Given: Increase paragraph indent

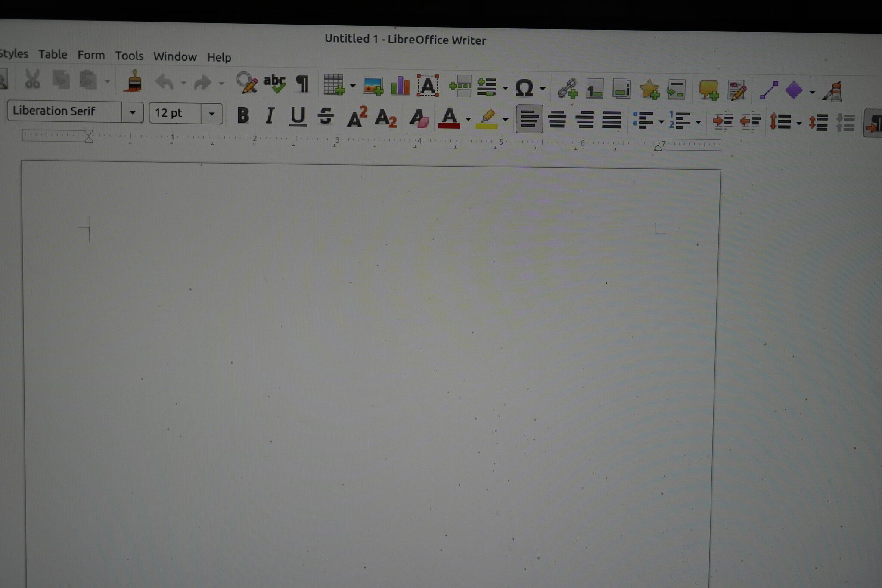Looking at the screenshot, I should point(723,121).
